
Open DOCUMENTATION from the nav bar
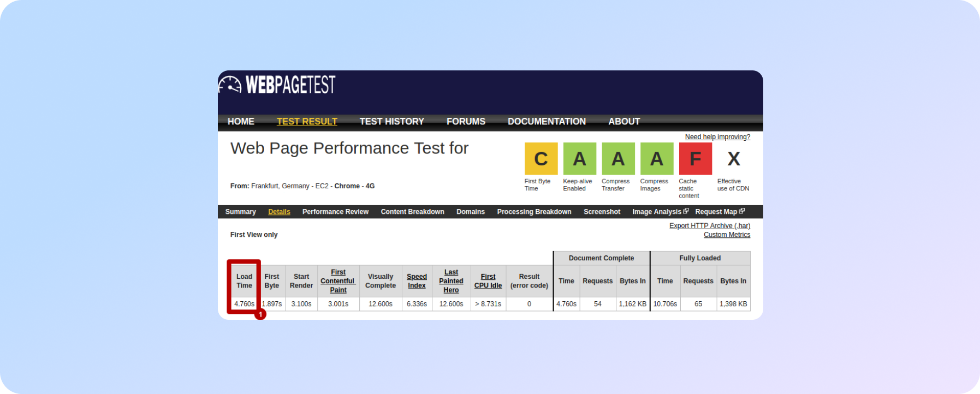547,122
